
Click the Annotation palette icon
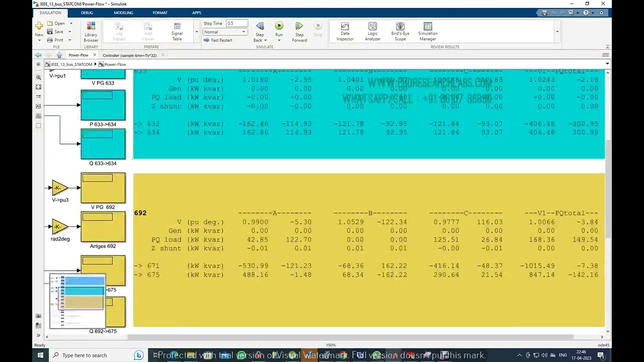click(38, 106)
